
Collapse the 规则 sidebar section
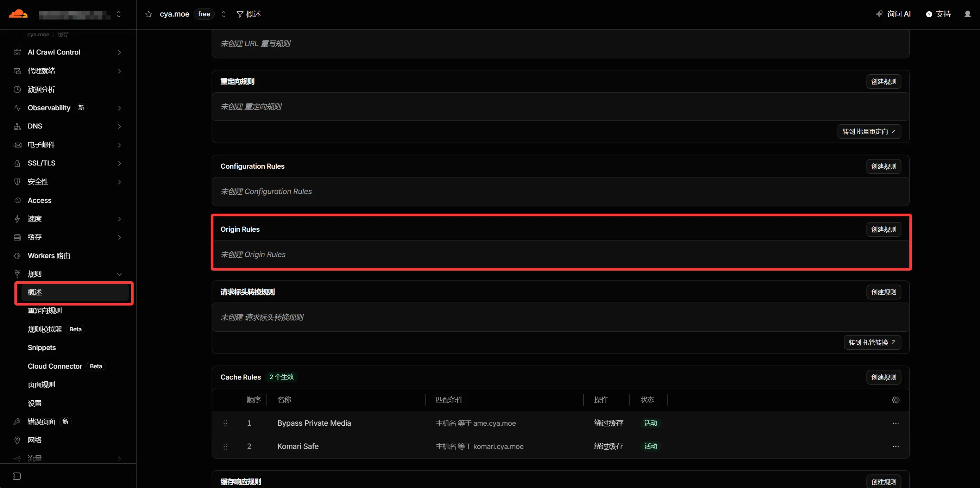(119, 274)
